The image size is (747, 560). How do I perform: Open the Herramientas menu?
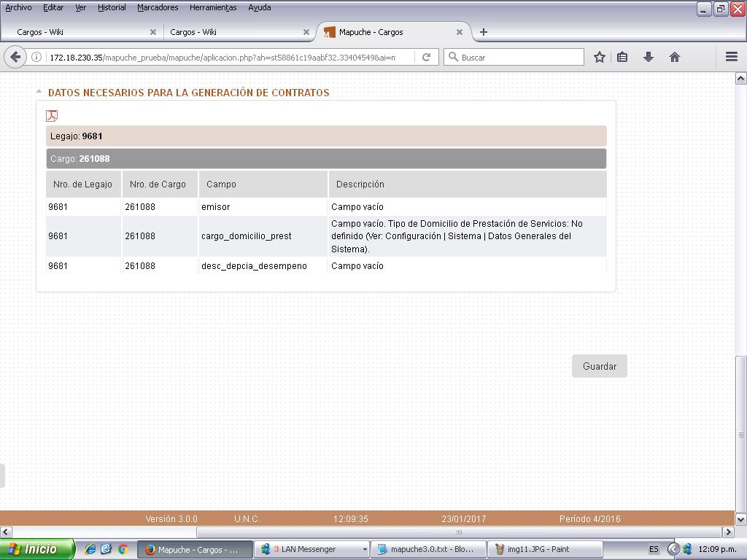(213, 8)
